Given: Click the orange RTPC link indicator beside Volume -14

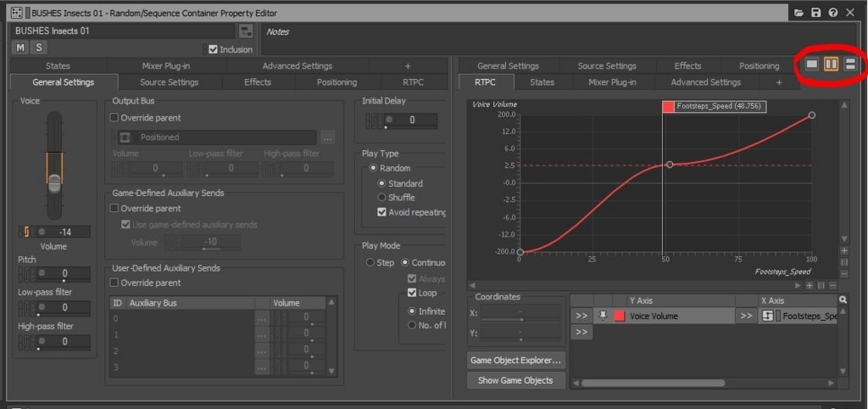Looking at the screenshot, I should coord(26,232).
